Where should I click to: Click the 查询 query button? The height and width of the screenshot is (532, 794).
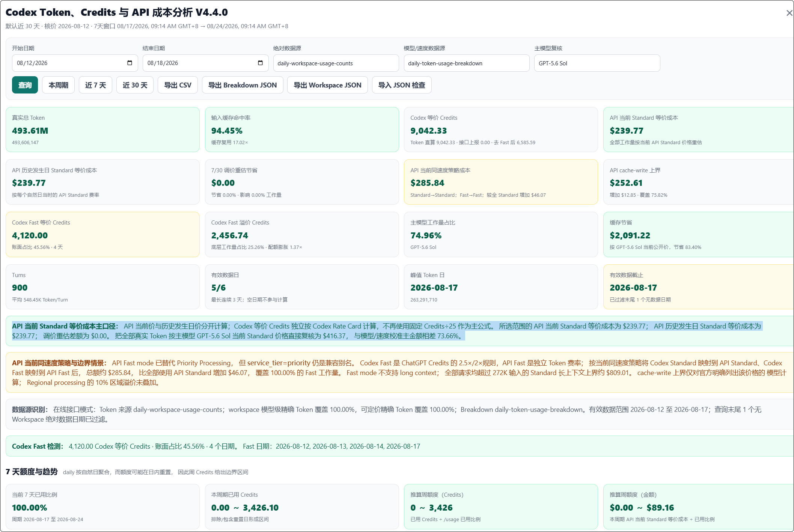pos(25,85)
